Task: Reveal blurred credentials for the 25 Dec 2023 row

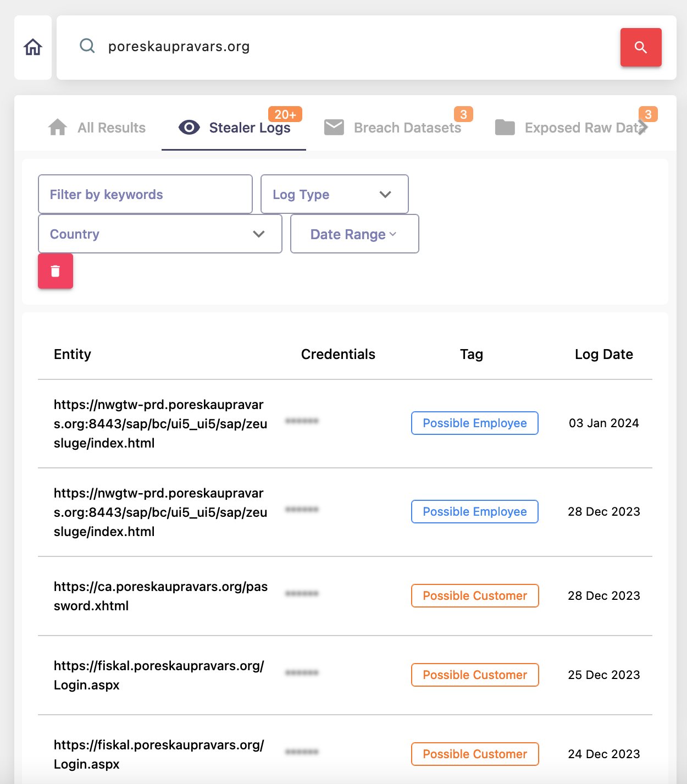Action: click(x=302, y=673)
